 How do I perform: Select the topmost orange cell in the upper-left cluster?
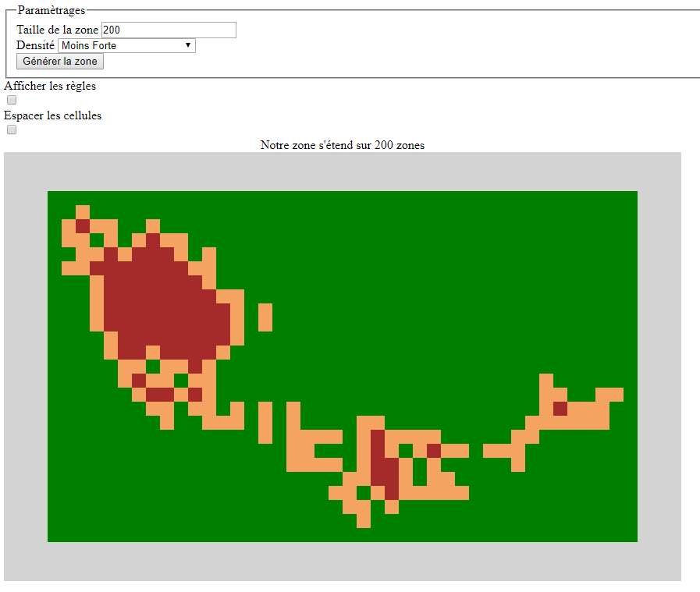pos(83,212)
